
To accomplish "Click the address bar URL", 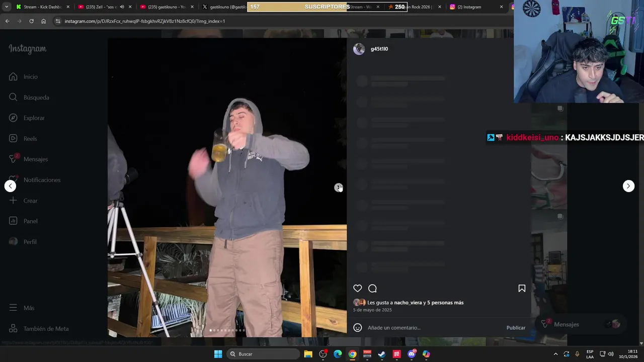I will click(145, 21).
